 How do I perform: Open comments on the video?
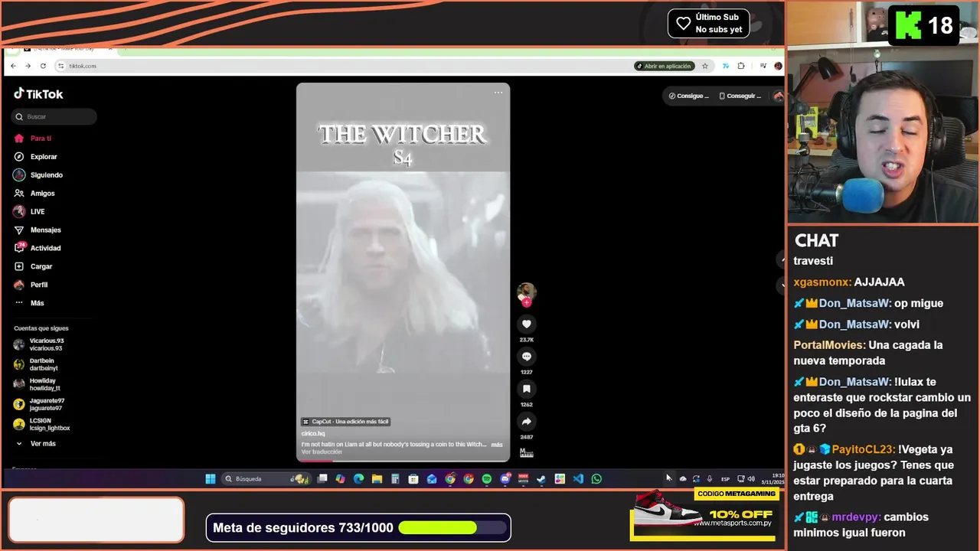point(526,357)
